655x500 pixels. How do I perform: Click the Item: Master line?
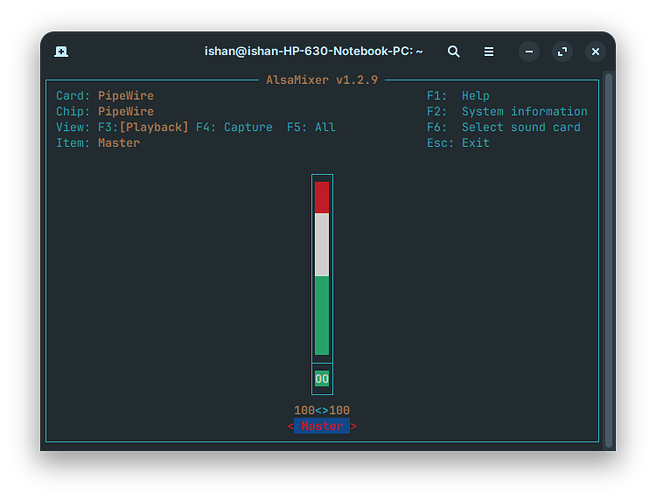point(98,143)
